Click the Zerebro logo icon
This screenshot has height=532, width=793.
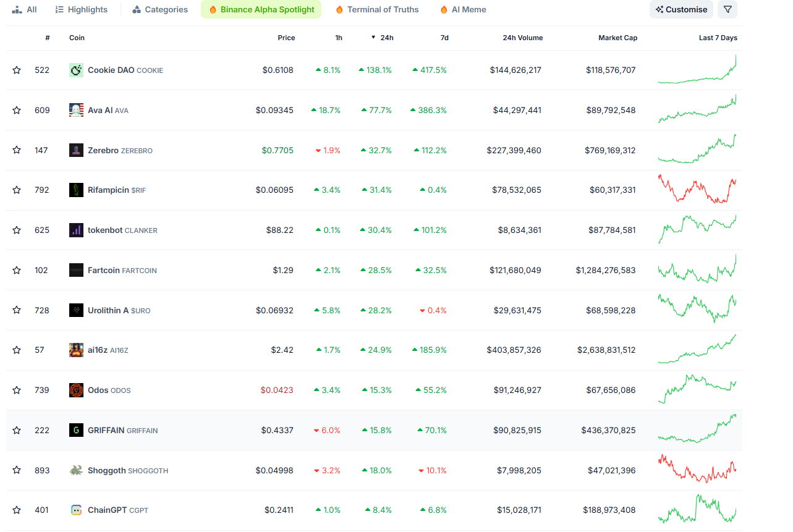(76, 150)
